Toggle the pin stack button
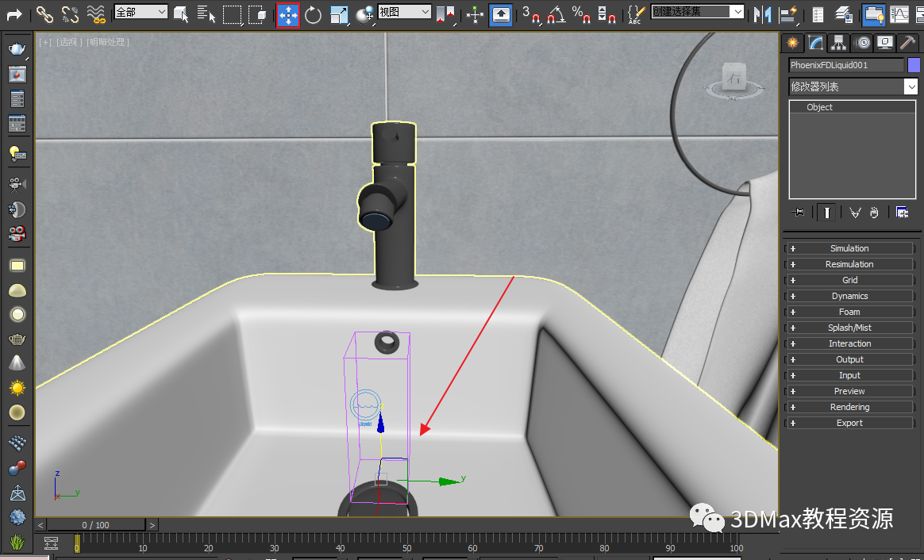This screenshot has height=560, width=924. click(x=799, y=213)
